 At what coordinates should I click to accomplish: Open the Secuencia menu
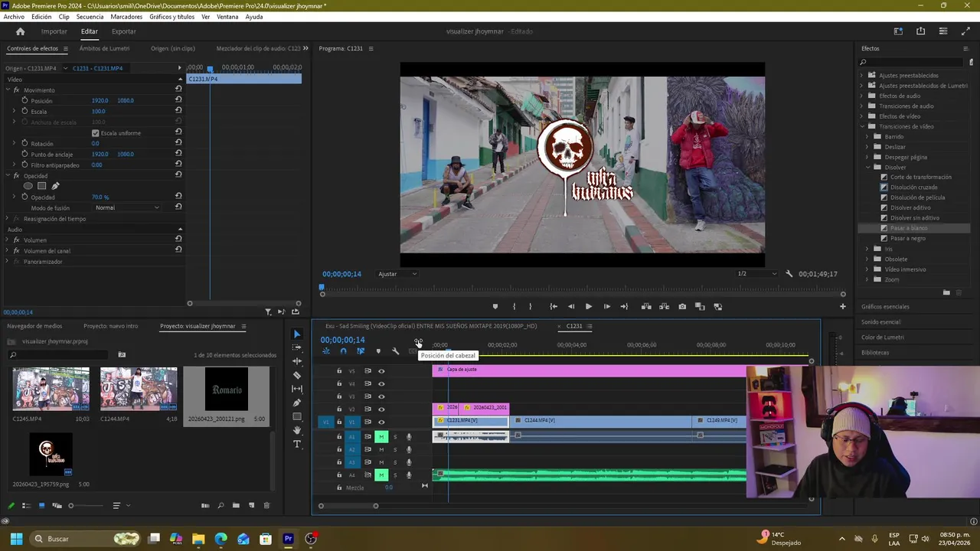(90, 17)
